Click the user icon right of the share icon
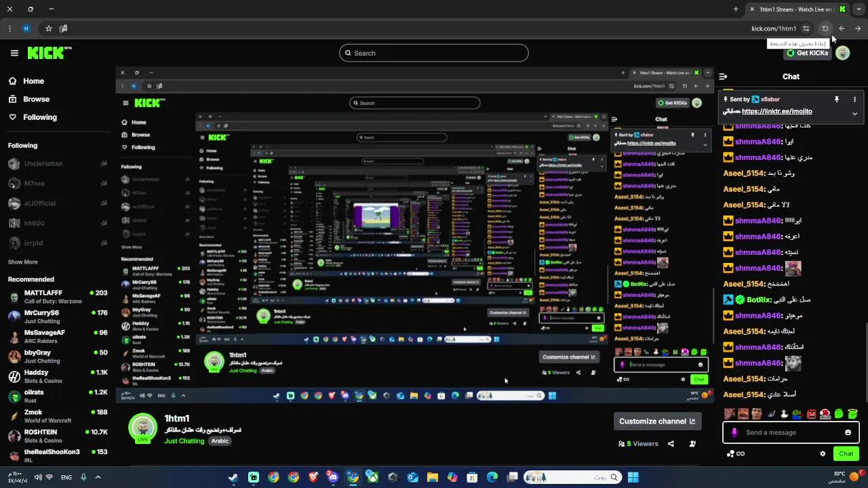Image resolution: width=868 pixels, height=488 pixels. (x=692, y=444)
